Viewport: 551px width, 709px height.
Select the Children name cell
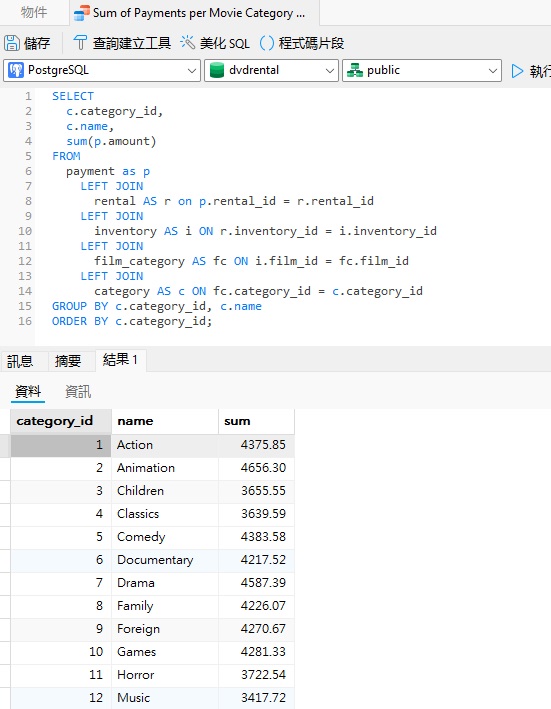tap(165, 491)
